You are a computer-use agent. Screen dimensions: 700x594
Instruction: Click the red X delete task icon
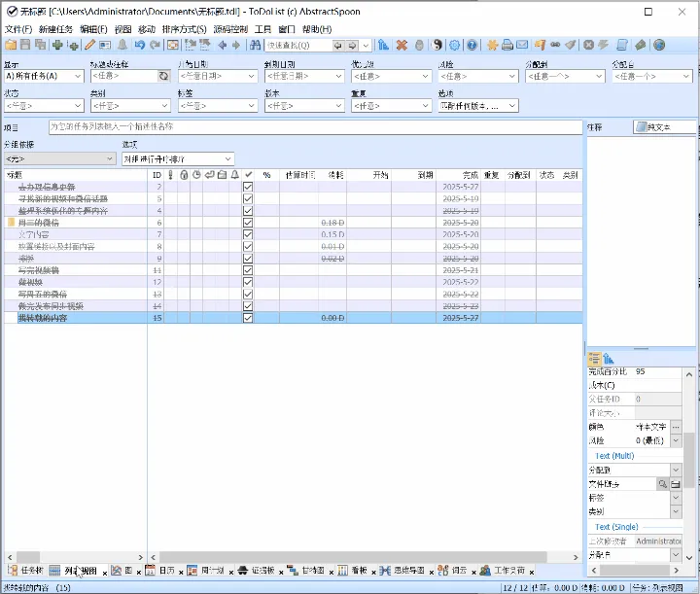point(402,45)
